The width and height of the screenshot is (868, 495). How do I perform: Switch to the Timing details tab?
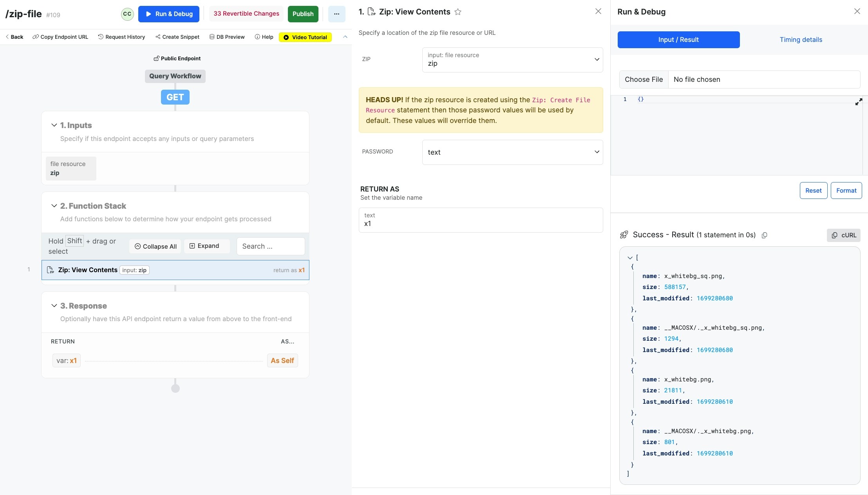(801, 40)
